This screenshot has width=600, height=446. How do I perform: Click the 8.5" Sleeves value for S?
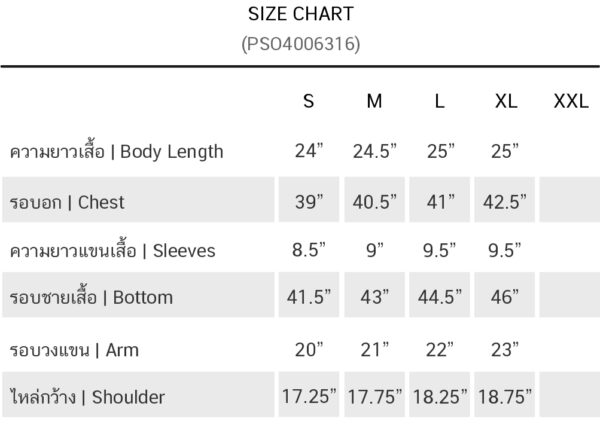tap(309, 250)
